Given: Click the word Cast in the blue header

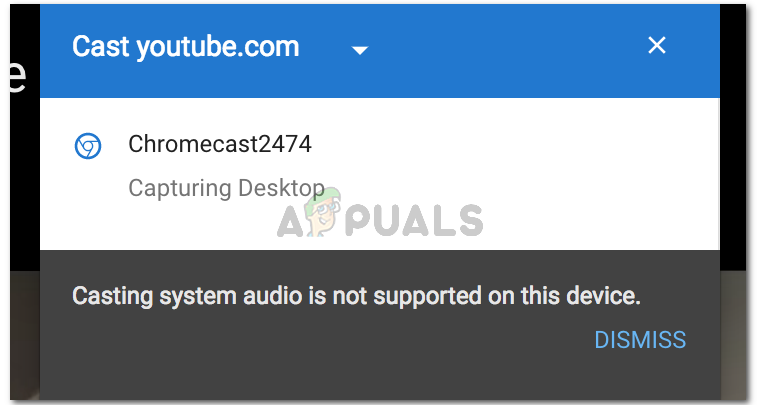Looking at the screenshot, I should pyautogui.click(x=100, y=46).
